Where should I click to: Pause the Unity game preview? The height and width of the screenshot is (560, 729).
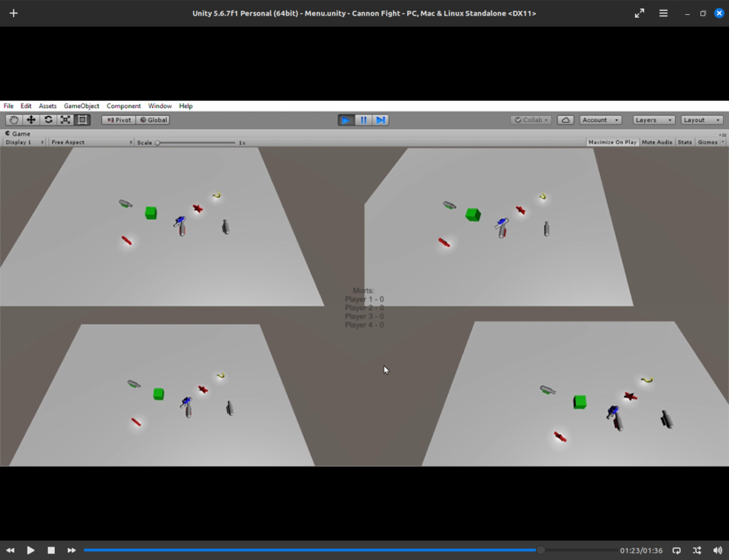(x=364, y=120)
